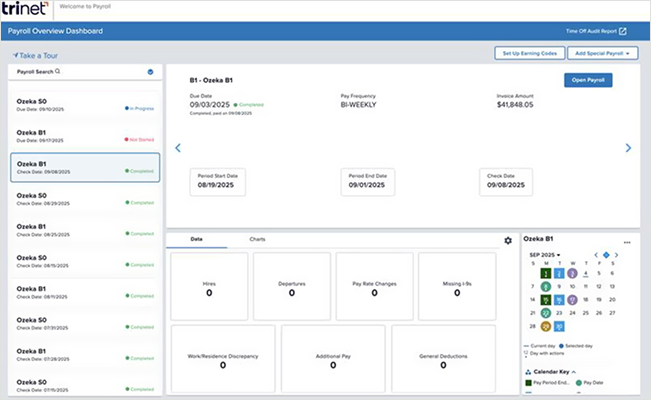Select September 2 blue highlighted day
The height and width of the screenshot is (400, 651).
point(559,273)
